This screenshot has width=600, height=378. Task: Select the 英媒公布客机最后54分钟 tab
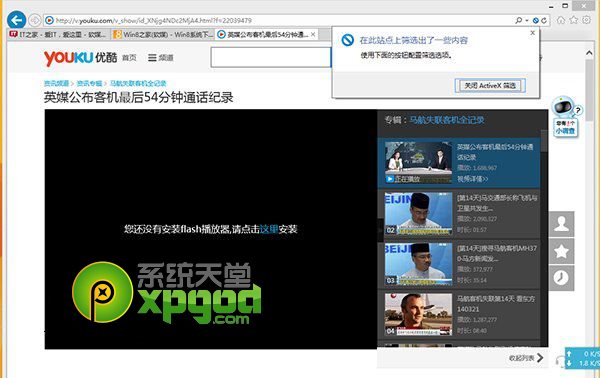tap(267, 34)
